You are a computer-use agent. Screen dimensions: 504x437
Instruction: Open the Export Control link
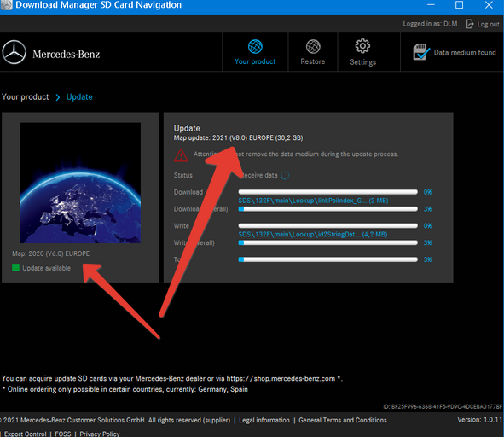[x=25, y=434]
